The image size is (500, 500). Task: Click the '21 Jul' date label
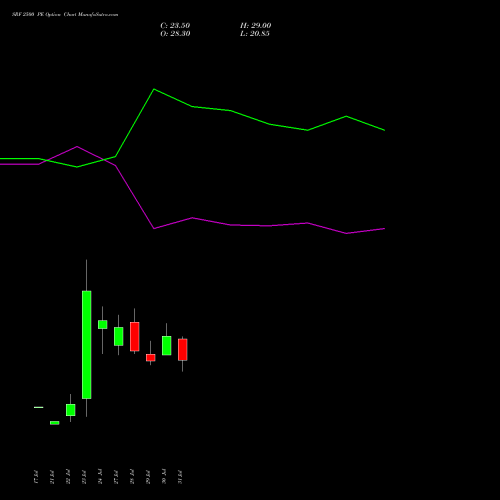(x=52, y=477)
